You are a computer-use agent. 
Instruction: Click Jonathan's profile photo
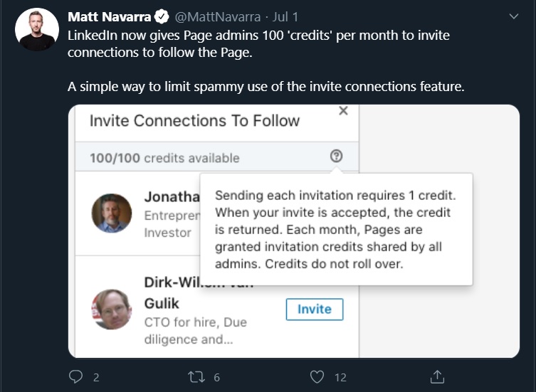coord(112,213)
